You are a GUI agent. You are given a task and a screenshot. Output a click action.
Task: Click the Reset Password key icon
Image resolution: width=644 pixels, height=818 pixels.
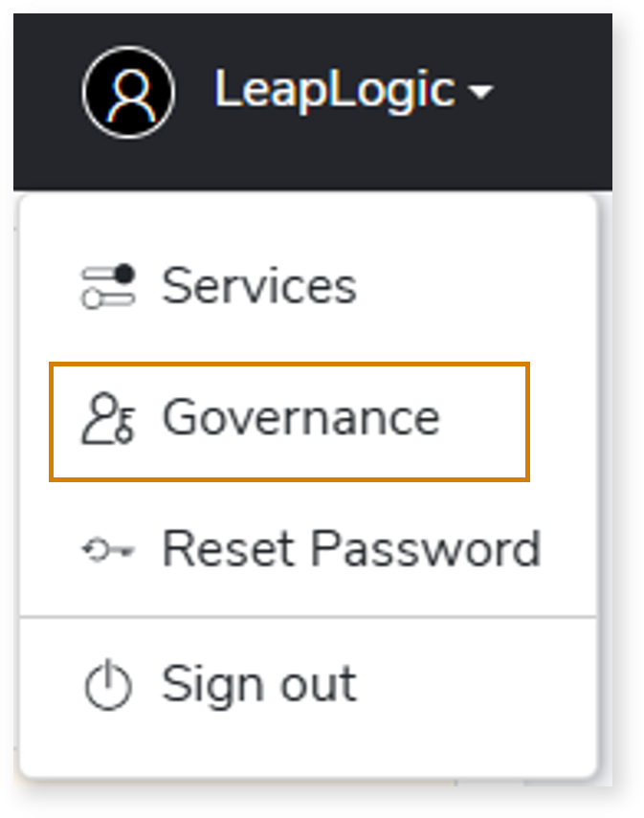(x=107, y=550)
